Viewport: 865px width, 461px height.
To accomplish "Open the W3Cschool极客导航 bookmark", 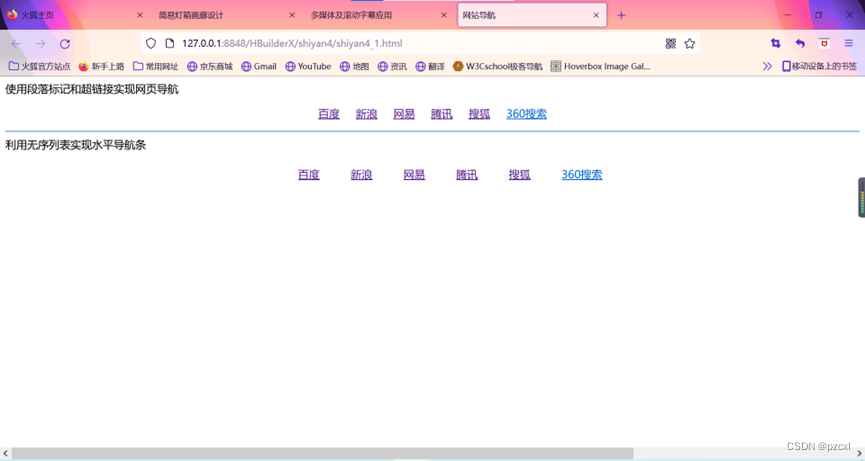I will [498, 66].
